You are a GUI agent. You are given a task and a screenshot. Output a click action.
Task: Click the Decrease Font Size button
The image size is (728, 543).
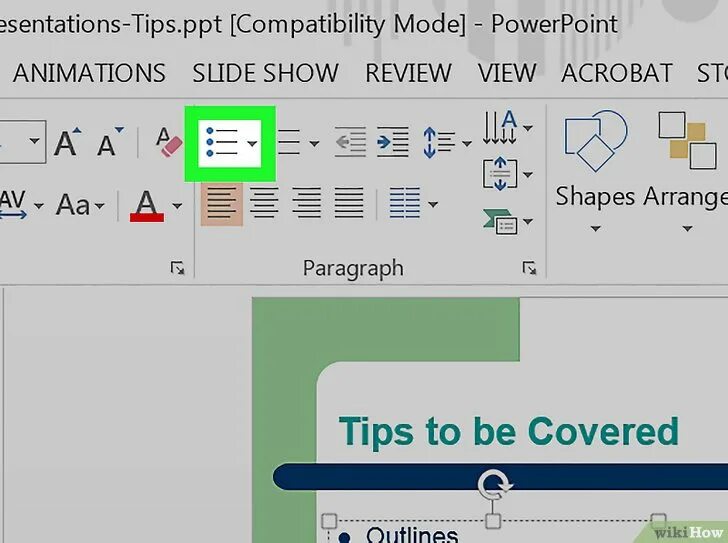coord(110,142)
